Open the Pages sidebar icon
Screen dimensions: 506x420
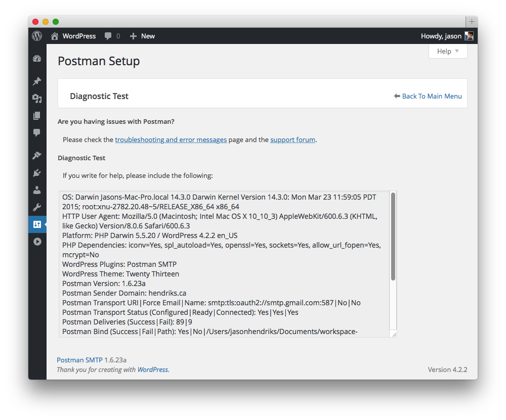(37, 116)
